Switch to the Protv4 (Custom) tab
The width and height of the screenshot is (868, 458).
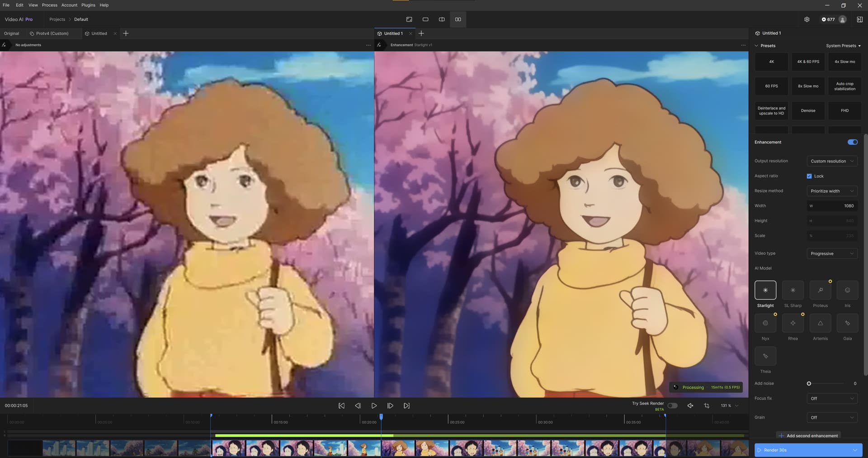[x=52, y=33]
